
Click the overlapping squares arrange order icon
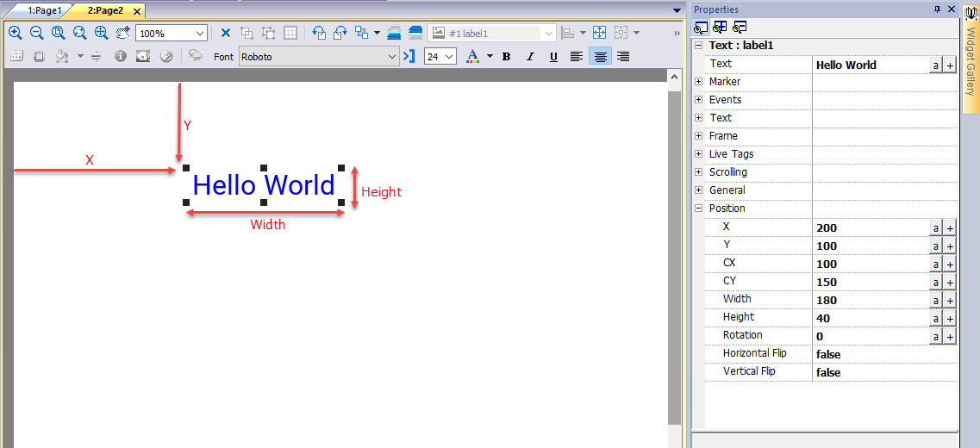362,33
